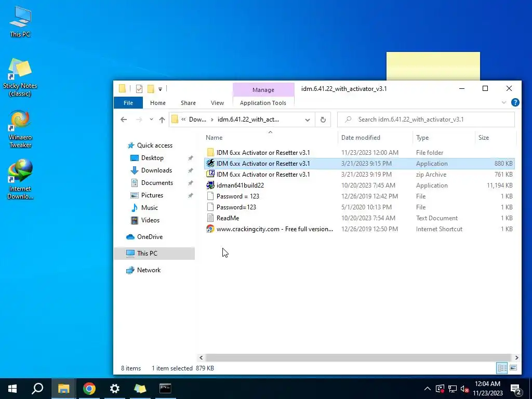Open the File menu tab

click(128, 103)
